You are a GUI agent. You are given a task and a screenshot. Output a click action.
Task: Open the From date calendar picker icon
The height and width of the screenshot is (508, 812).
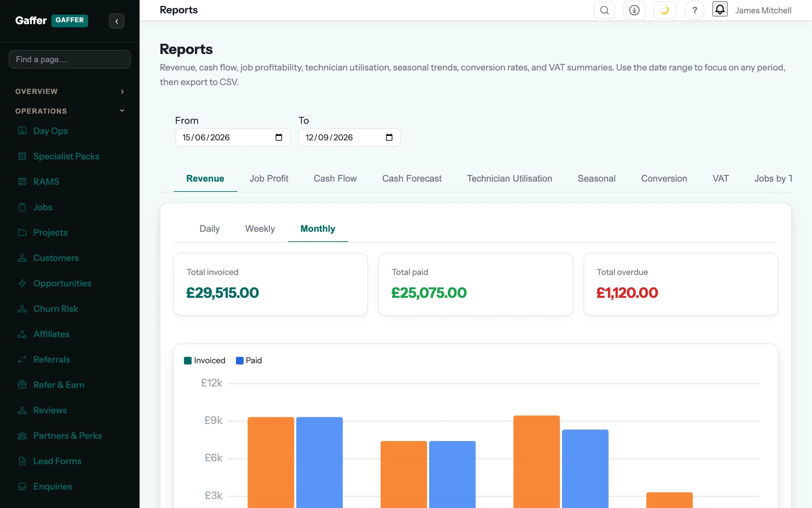pos(278,137)
